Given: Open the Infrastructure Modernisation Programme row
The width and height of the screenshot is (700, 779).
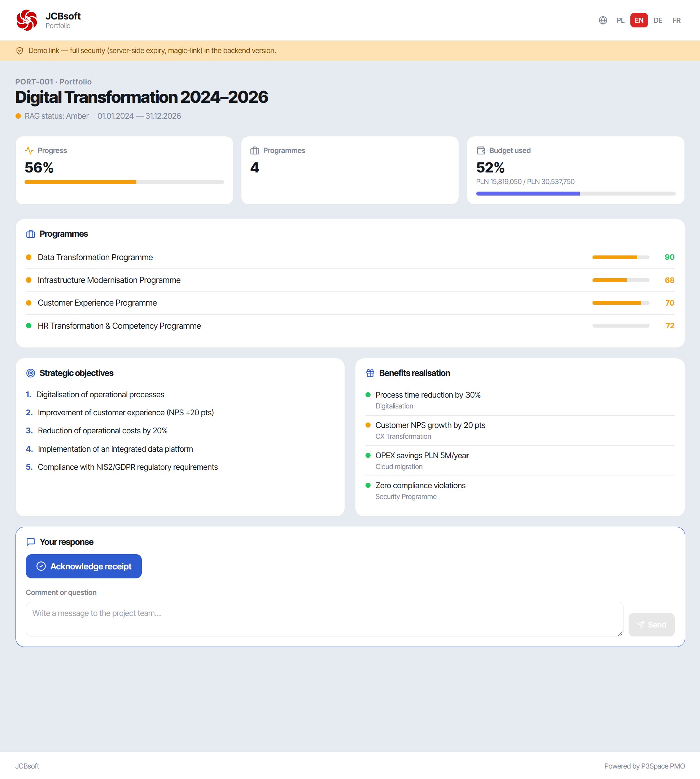Looking at the screenshot, I should pos(350,280).
